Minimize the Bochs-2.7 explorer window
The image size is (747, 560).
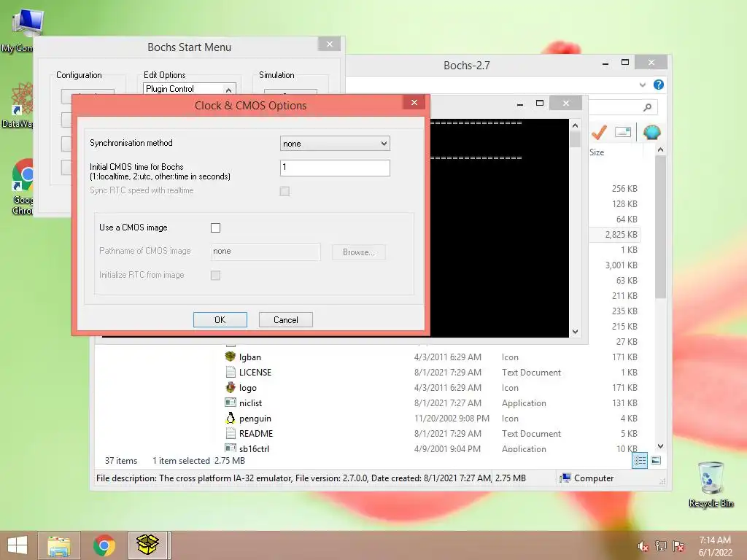pos(605,63)
